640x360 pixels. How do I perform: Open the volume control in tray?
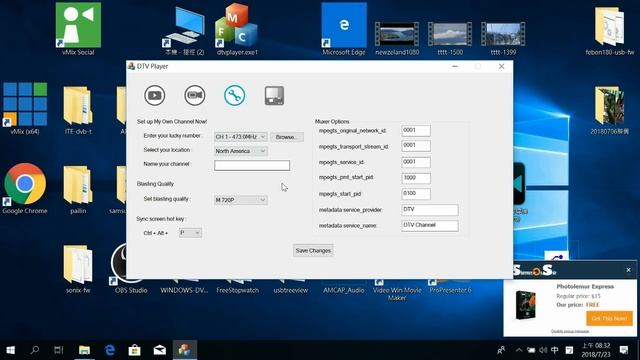pos(543,350)
